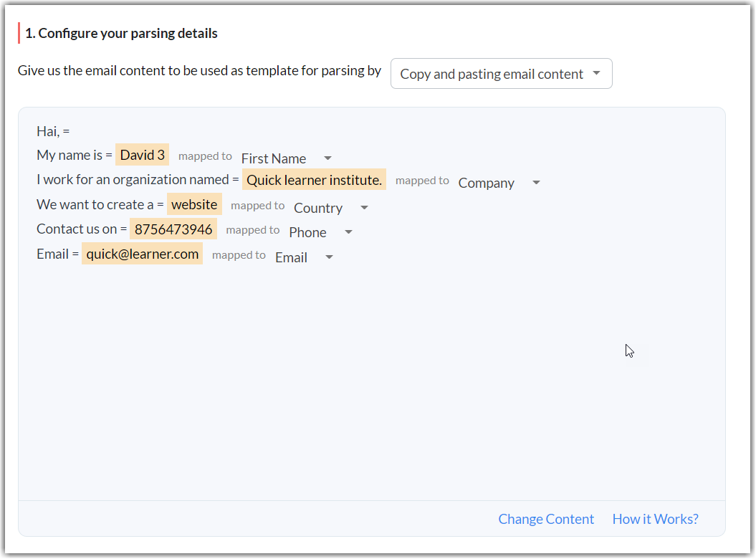The image size is (756, 559).
Task: Click the caret arrow next to Country
Action: 364,208
